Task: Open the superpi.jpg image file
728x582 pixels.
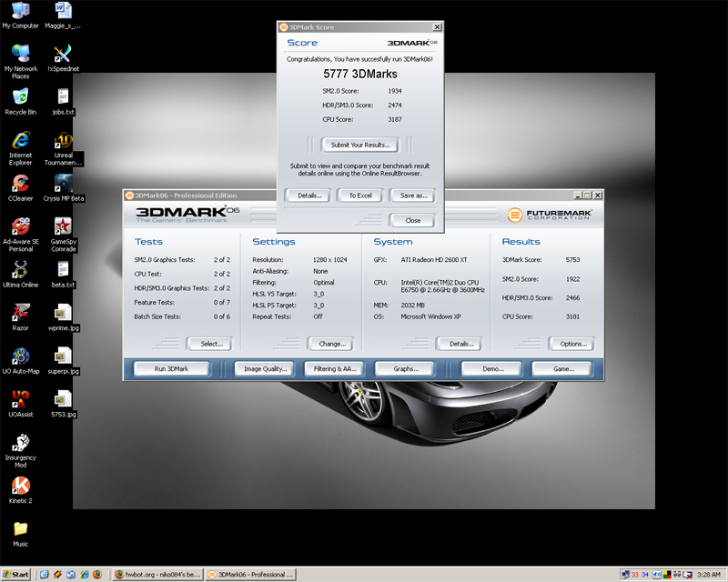Action: coord(63,361)
